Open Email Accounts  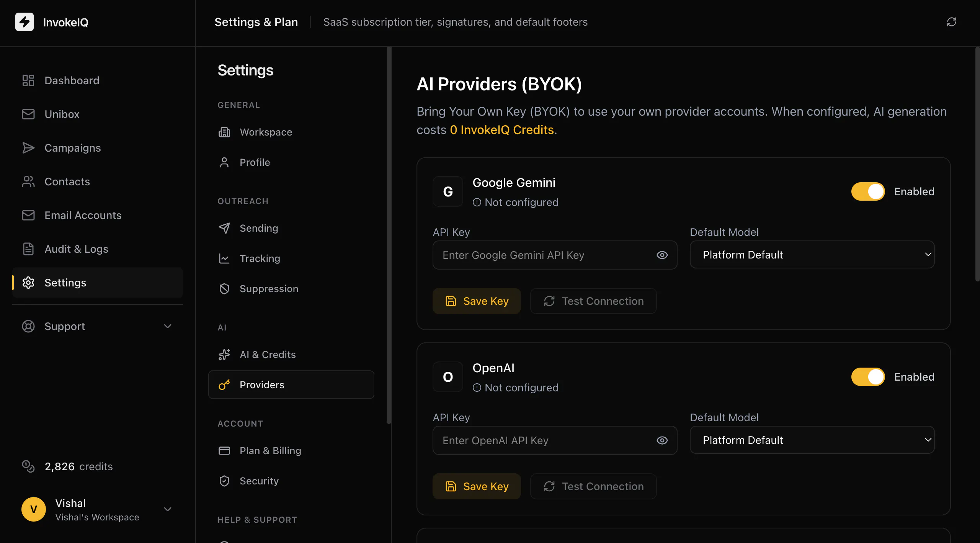tap(98, 215)
